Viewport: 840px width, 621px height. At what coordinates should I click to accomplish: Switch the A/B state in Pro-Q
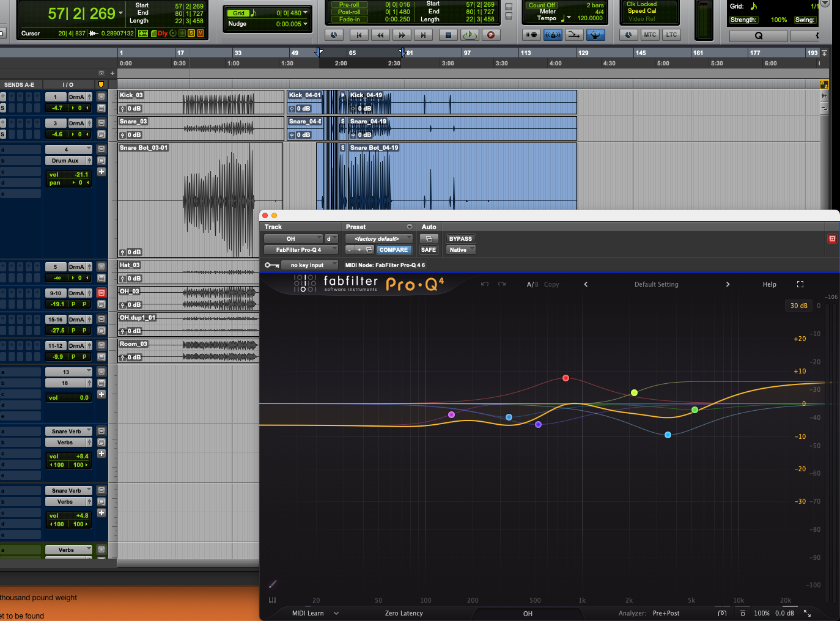point(532,284)
